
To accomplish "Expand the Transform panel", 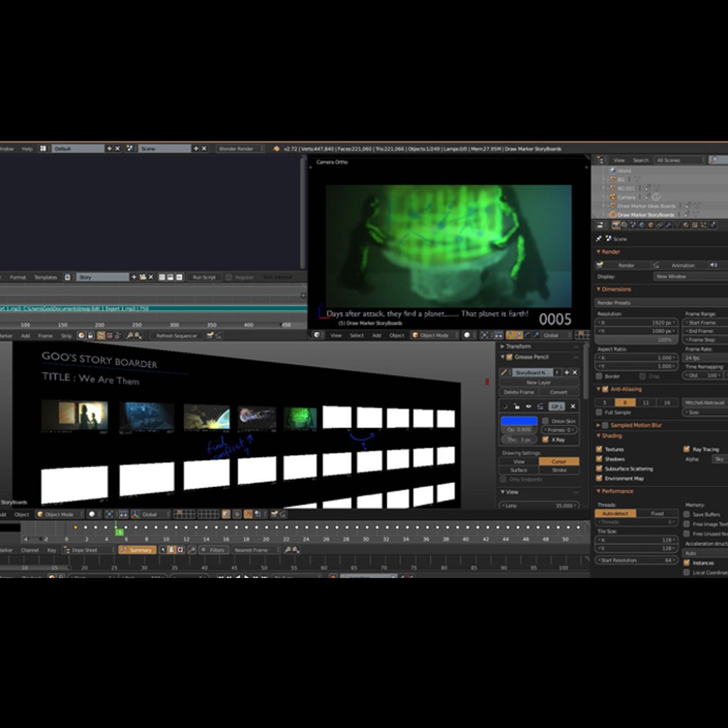I will tap(503, 347).
